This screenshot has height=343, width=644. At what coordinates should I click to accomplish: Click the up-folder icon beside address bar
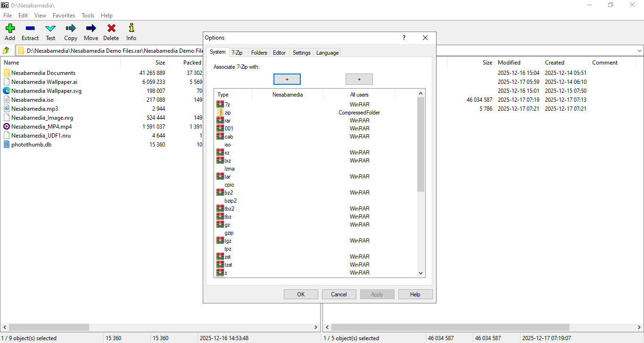[x=6, y=50]
